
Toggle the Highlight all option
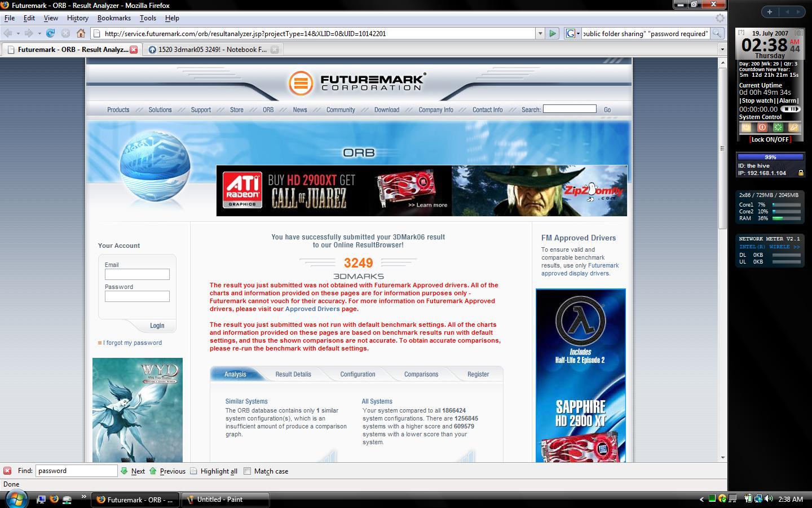[213, 471]
